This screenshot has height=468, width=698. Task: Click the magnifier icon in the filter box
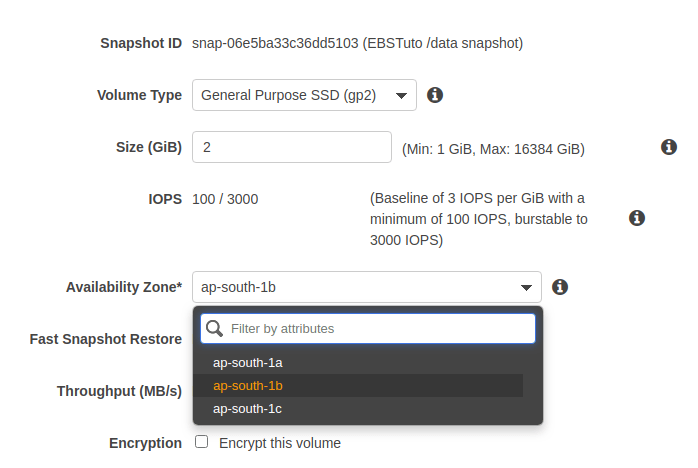pos(214,328)
